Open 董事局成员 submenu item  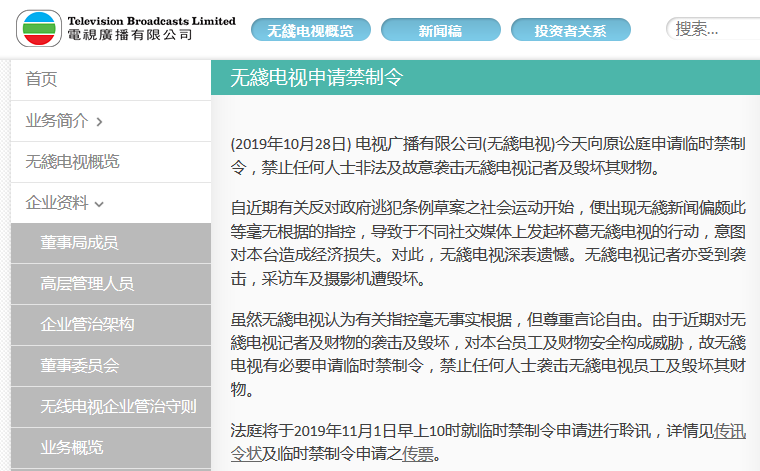tap(111, 243)
